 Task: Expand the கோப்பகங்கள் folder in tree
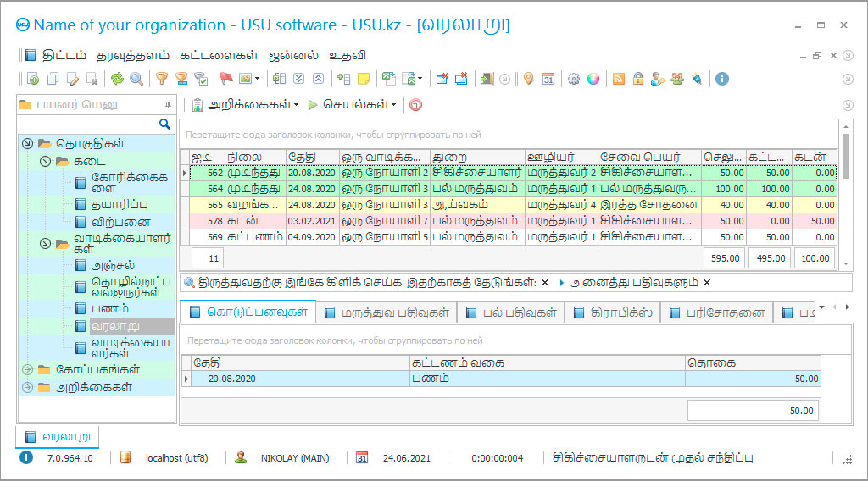click(27, 369)
